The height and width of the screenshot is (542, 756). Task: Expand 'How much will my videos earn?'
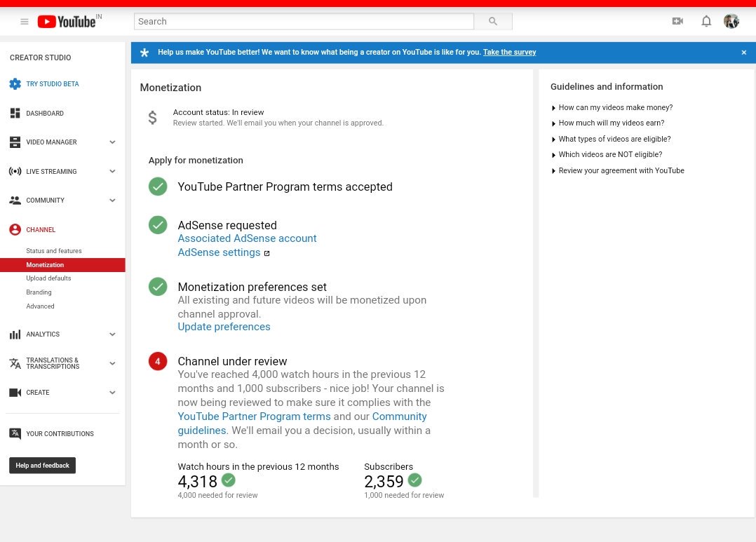point(608,123)
